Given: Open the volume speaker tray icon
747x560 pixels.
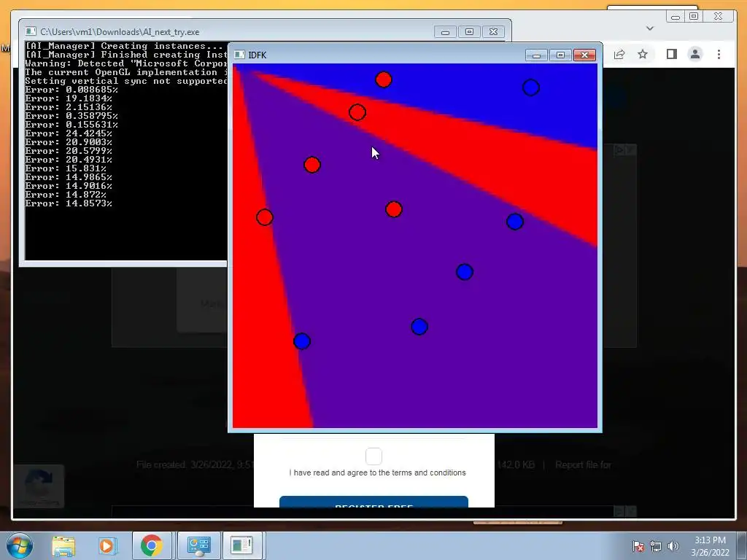Looking at the screenshot, I should pos(673,545).
